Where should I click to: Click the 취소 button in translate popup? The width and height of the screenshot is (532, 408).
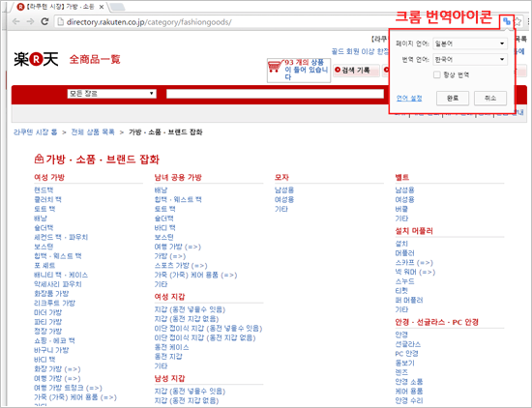coord(490,98)
